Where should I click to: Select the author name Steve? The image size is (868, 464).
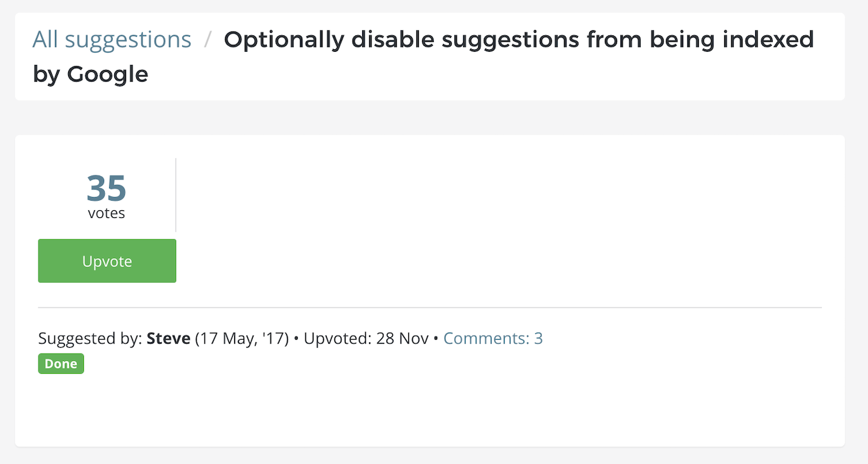point(168,338)
